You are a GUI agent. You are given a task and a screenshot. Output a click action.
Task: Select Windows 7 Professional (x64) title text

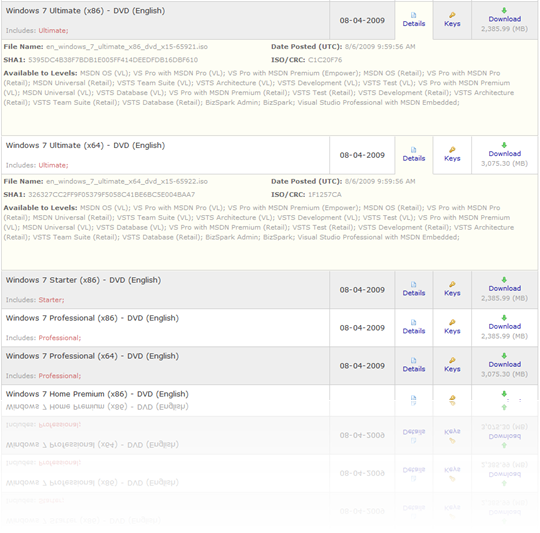(92, 356)
